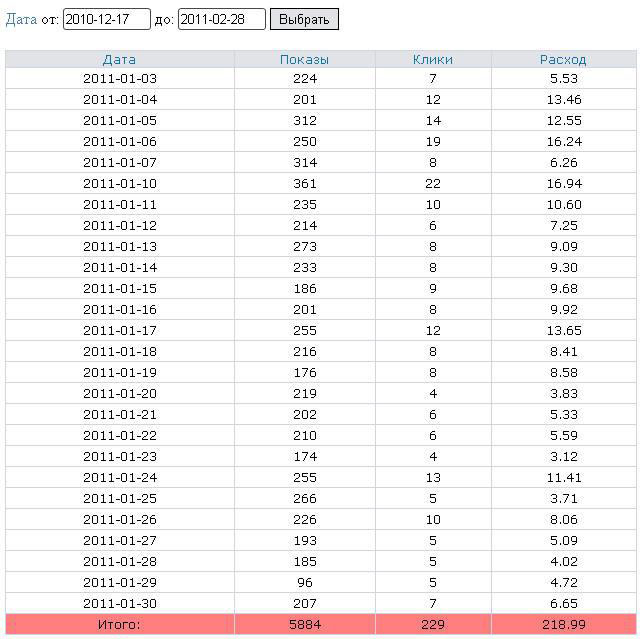Screen dimensions: 643x639
Task: Select date cell 2011-01-29
Action: (120, 583)
